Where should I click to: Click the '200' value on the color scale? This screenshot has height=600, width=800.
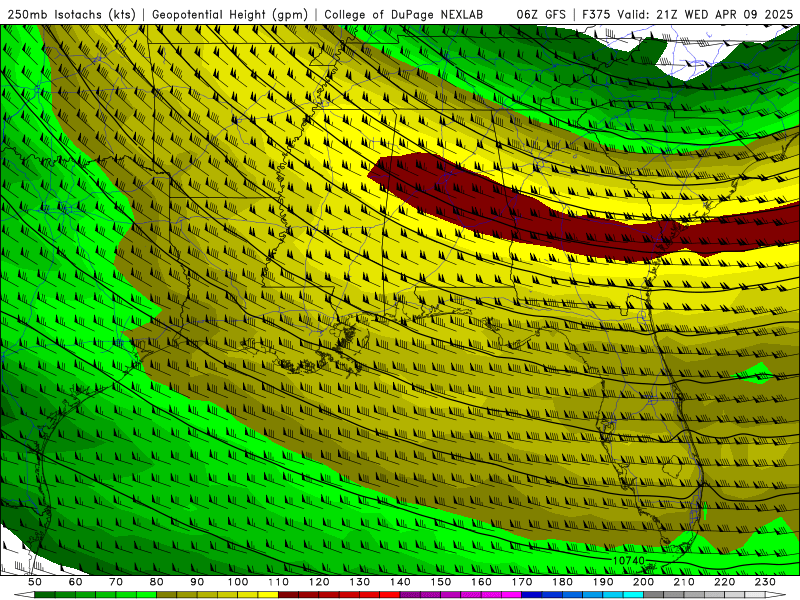click(x=644, y=582)
